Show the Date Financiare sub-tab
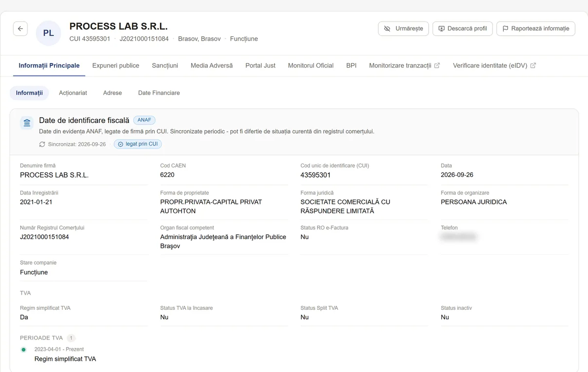Screen dimensions: 588x372 [159, 93]
